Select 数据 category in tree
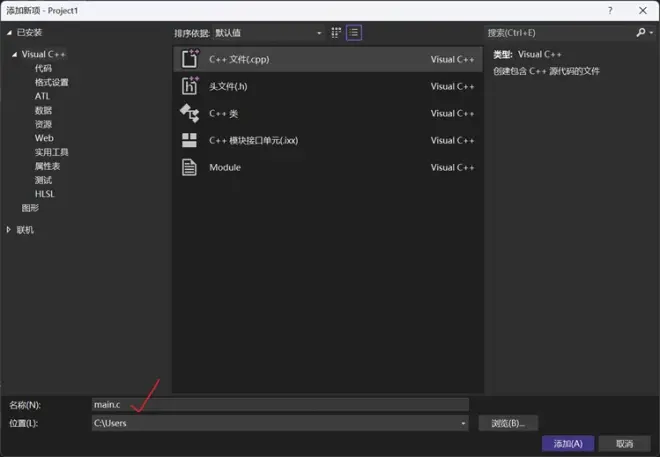Screen dimensions: 660x457 [x=43, y=110]
